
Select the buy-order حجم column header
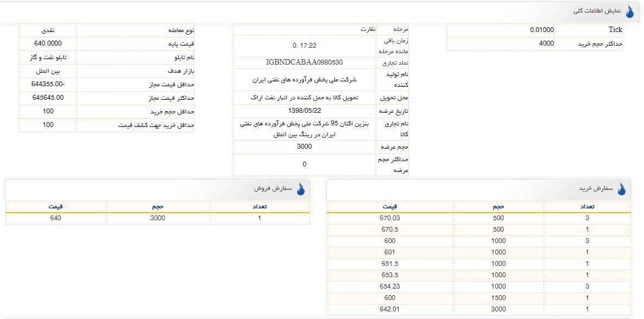click(498, 207)
